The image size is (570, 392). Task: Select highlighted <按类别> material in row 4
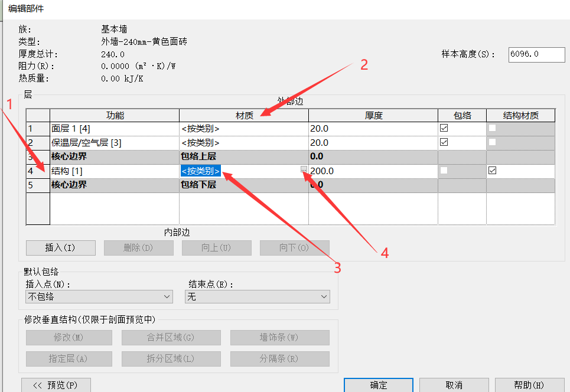click(x=201, y=171)
